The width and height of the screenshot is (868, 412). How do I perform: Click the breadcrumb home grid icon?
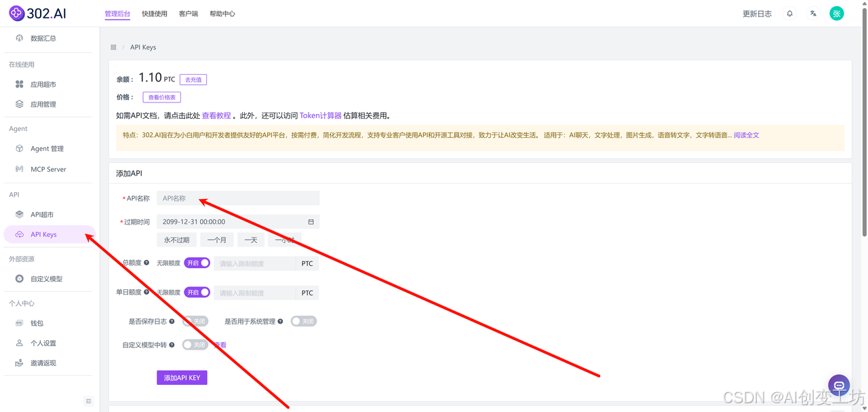click(x=113, y=48)
